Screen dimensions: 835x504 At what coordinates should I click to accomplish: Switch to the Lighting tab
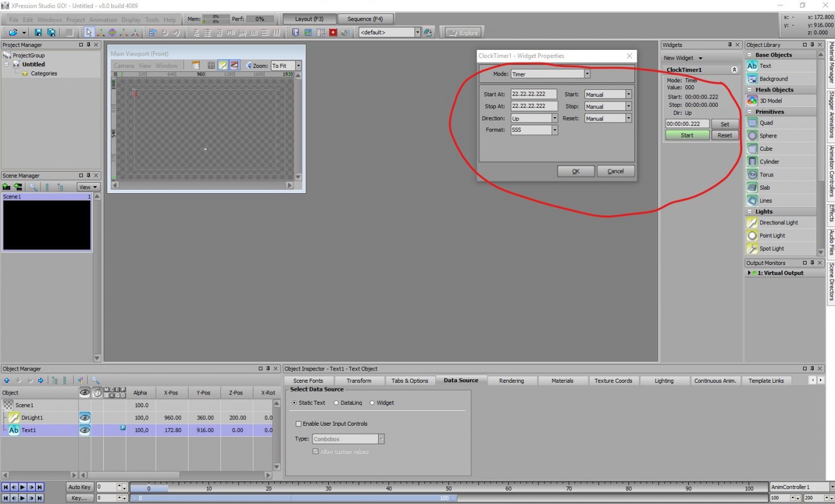pyautogui.click(x=664, y=380)
